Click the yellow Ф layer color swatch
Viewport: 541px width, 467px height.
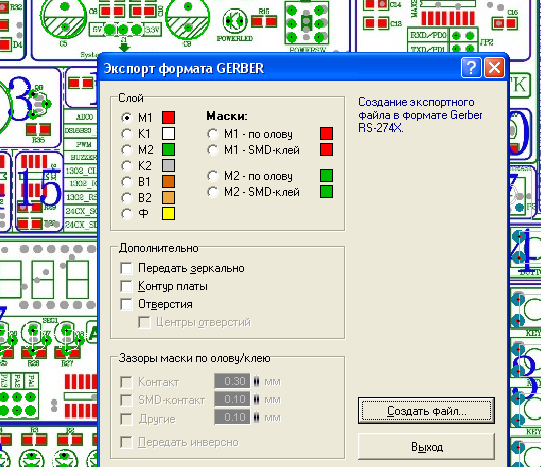point(168,214)
